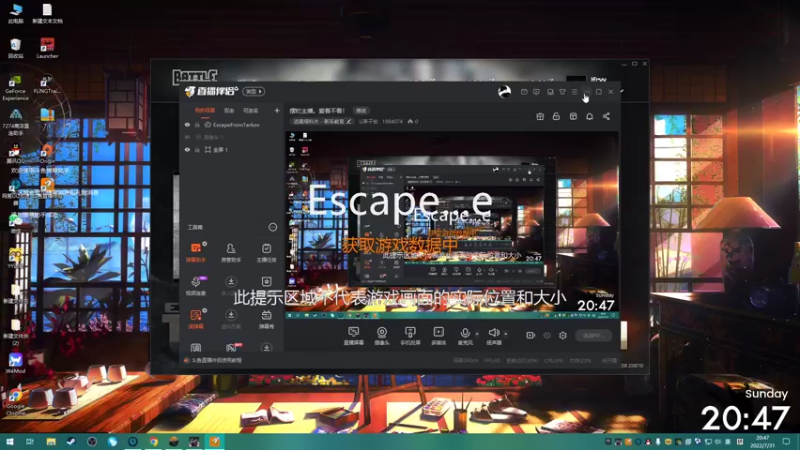Switch to the first scene tab (我的场景)

[x=205, y=110]
